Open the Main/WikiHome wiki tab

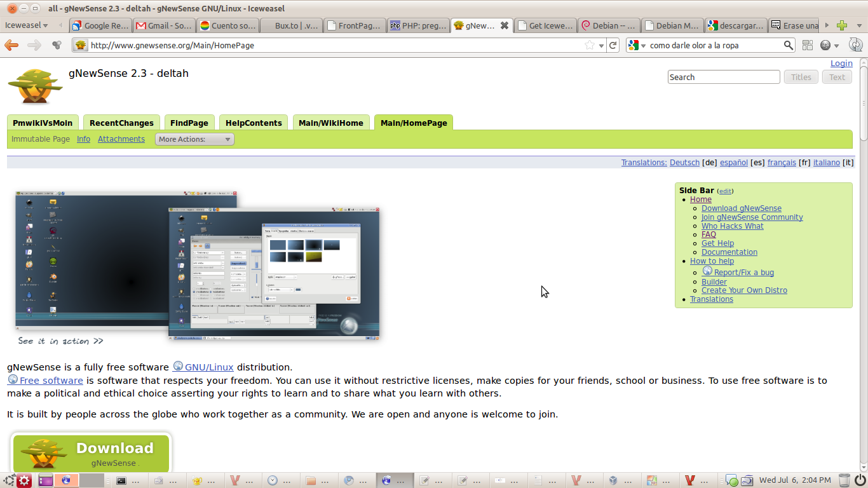pos(331,123)
